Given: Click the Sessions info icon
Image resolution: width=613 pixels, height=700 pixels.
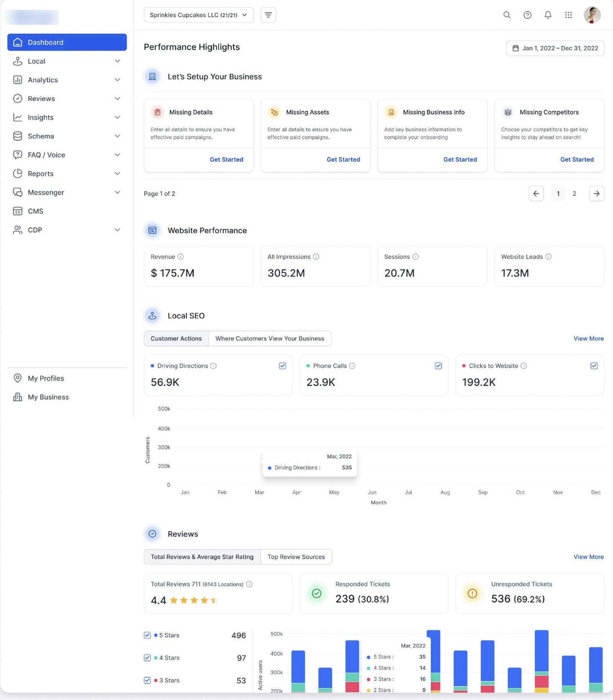Looking at the screenshot, I should tap(415, 257).
